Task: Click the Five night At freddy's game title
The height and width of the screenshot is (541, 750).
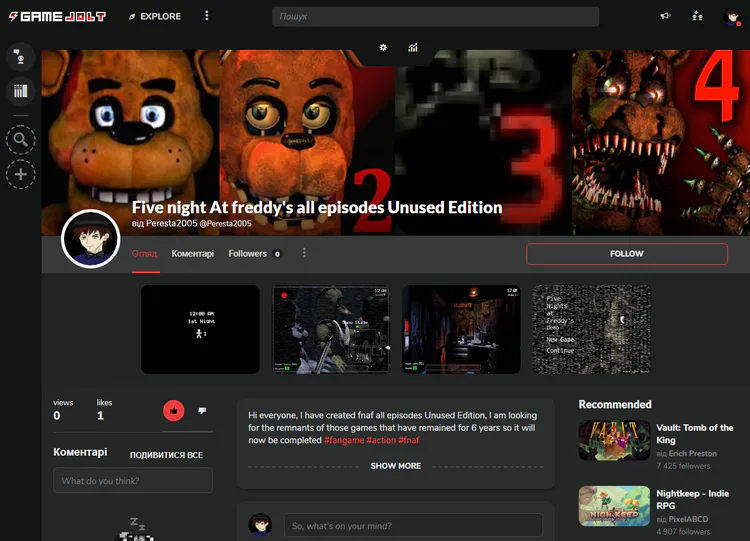Action: (317, 208)
